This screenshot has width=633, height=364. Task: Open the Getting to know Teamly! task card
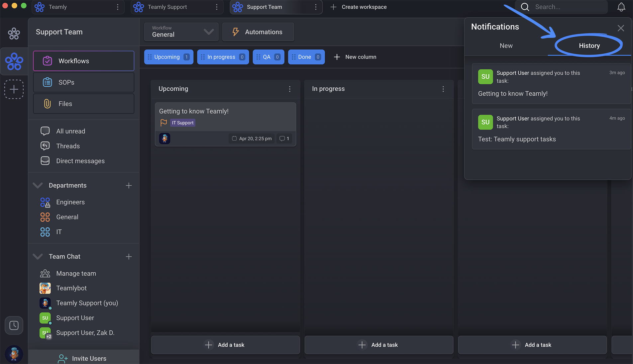[x=225, y=124]
